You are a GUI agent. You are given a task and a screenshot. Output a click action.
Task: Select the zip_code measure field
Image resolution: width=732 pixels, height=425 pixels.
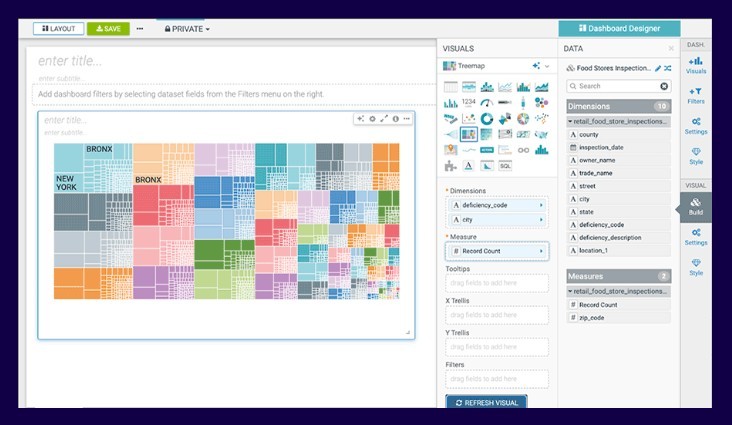click(x=619, y=318)
